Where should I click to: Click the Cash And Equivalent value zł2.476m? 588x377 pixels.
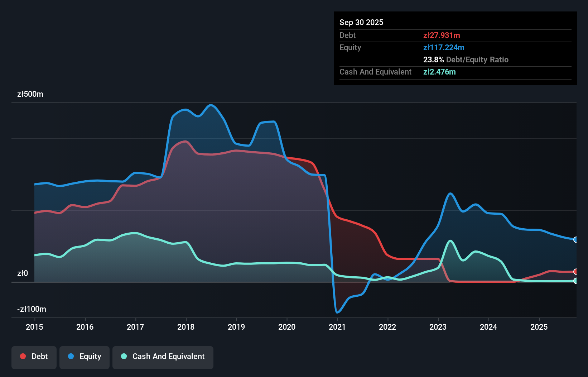tap(440, 72)
